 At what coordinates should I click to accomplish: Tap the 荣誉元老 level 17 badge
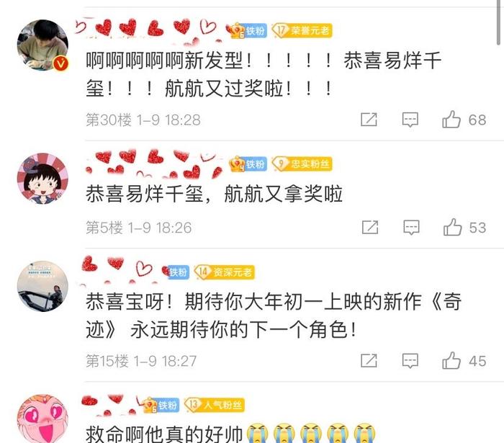[302, 30]
